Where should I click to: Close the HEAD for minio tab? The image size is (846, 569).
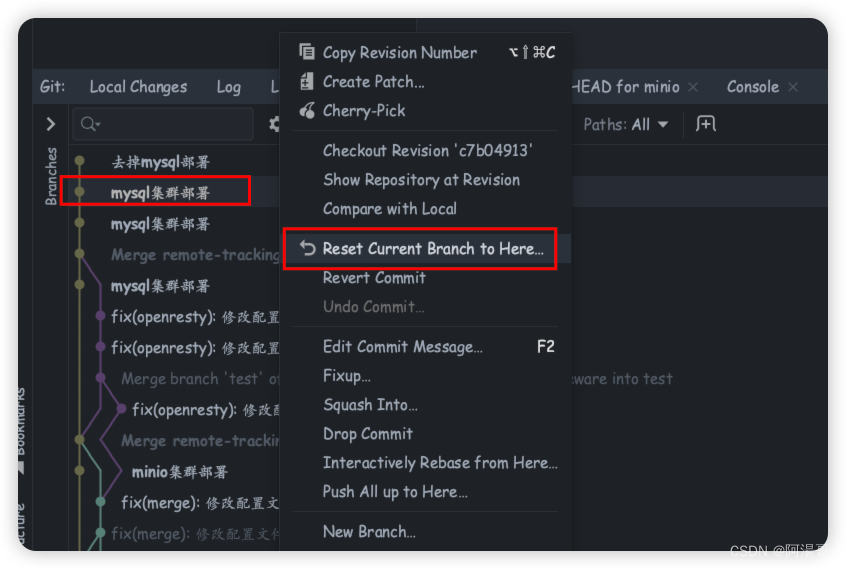[x=693, y=87]
